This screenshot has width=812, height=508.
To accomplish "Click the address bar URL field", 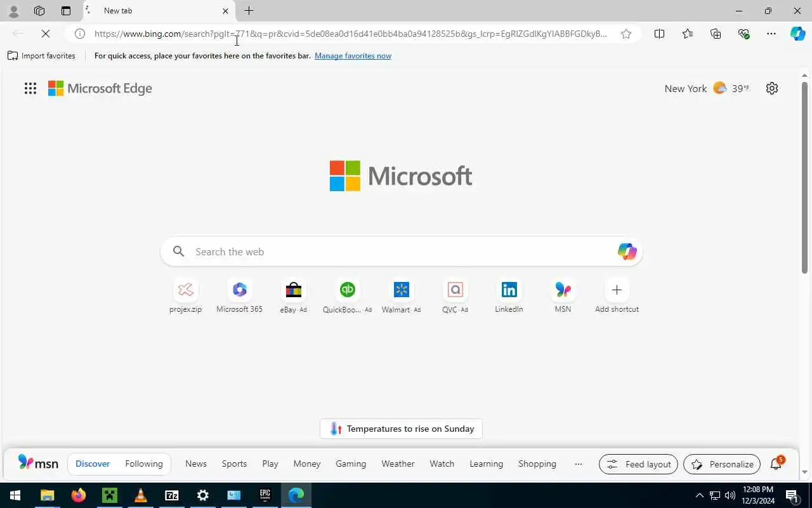I will (351, 34).
